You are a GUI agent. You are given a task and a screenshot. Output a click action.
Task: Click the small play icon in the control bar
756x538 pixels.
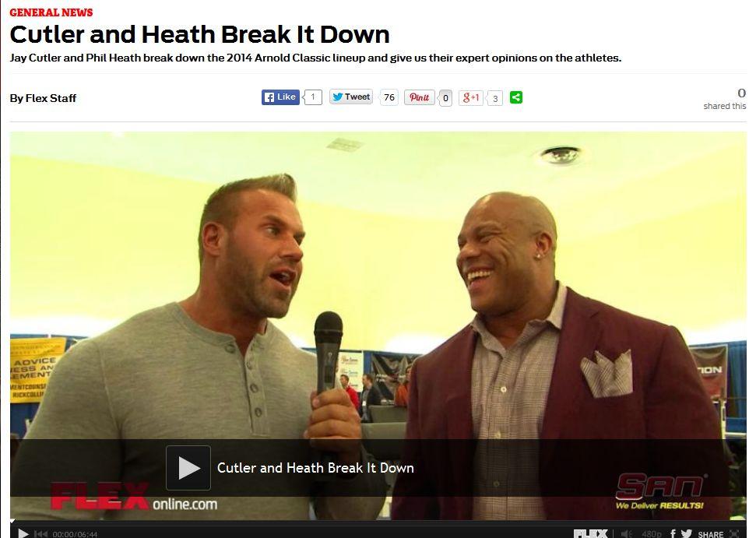[23, 533]
